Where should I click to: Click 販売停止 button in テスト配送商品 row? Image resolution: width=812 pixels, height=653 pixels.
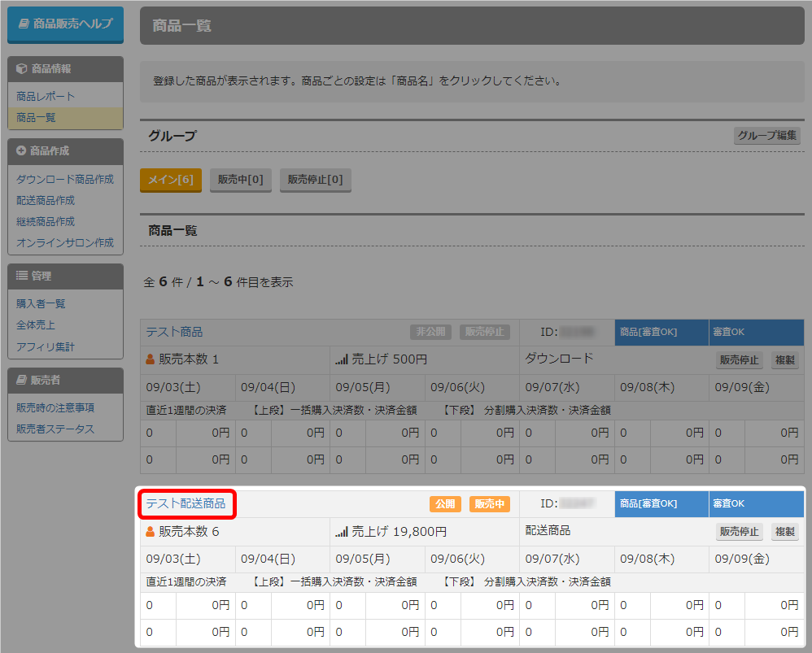coord(739,532)
